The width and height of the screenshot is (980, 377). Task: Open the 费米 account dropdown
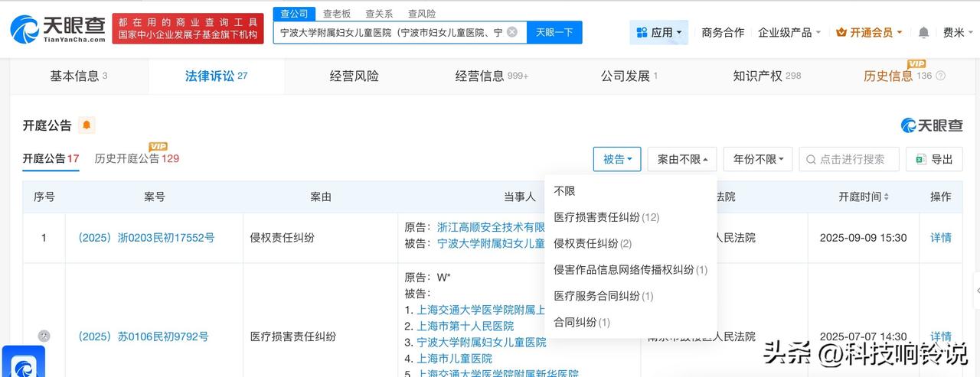958,32
